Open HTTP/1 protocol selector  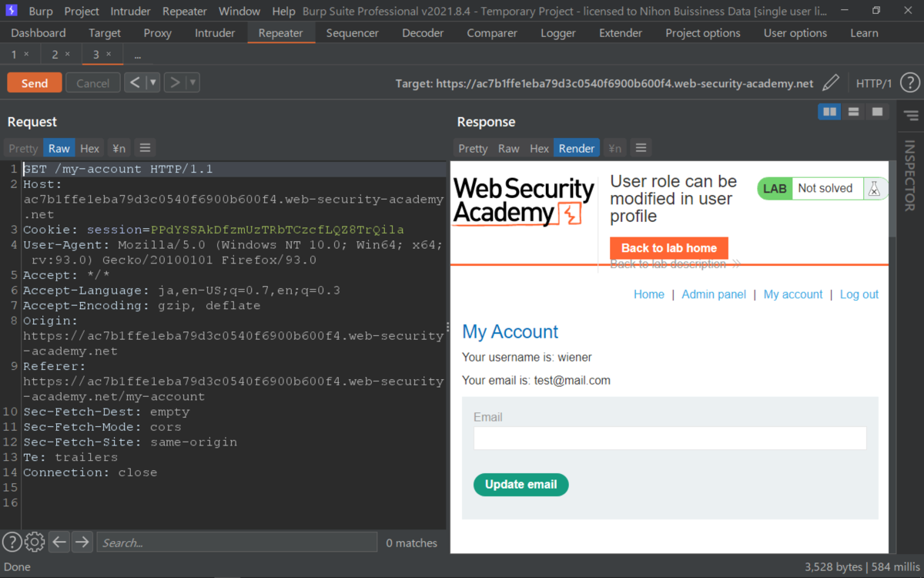(x=874, y=83)
